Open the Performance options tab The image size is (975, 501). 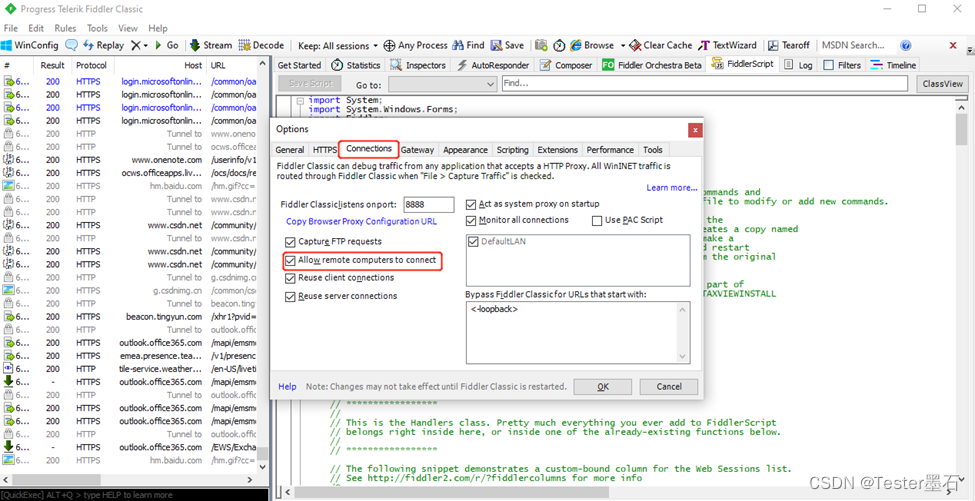[610, 150]
